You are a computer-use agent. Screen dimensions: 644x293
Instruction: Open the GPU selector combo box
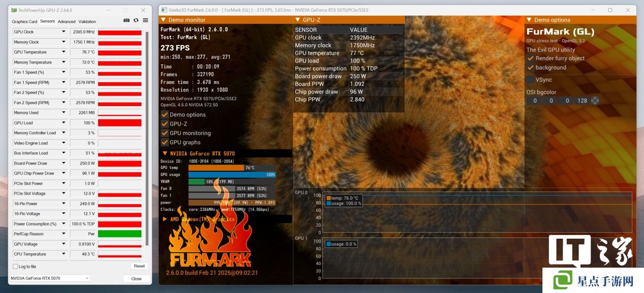tap(50, 278)
